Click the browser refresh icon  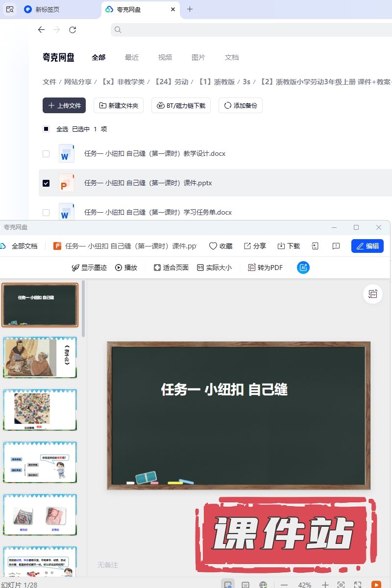pyautogui.click(x=73, y=30)
